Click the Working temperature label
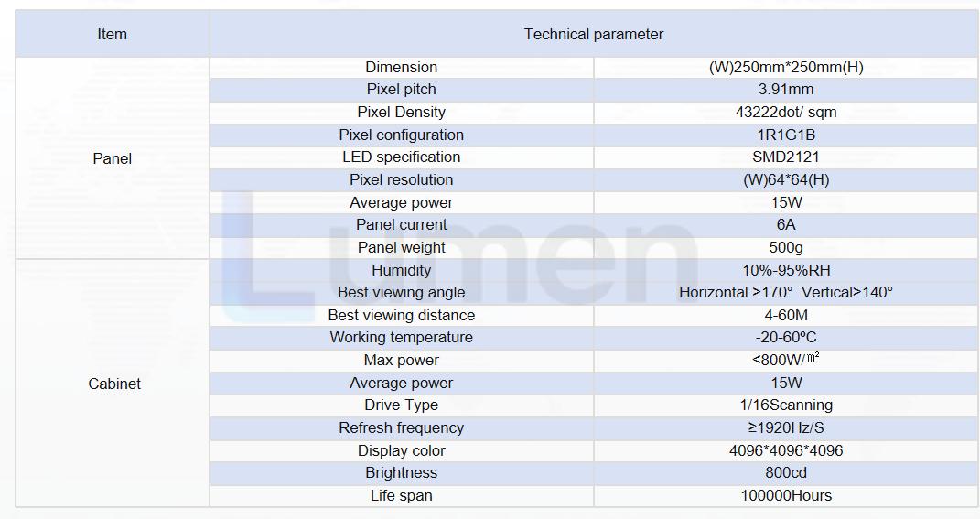The height and width of the screenshot is (519, 980). click(402, 337)
